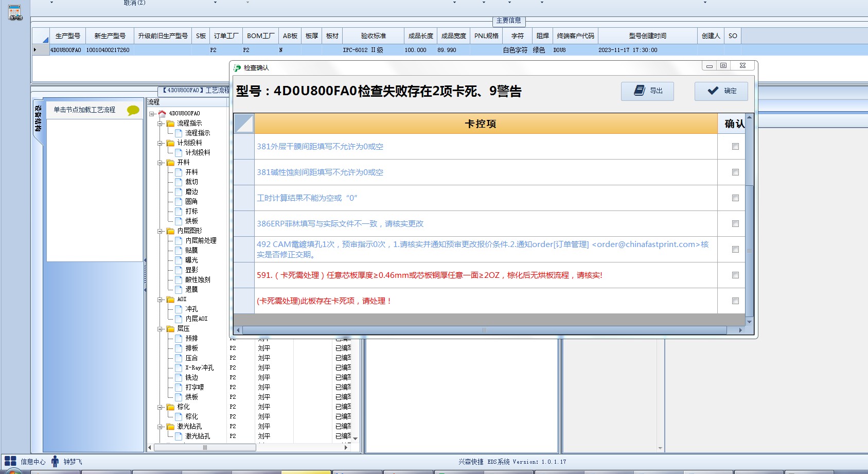This screenshot has height=474, width=868.
Task: Click the horizontal scrollbar under the process tree
Action: pos(205,448)
